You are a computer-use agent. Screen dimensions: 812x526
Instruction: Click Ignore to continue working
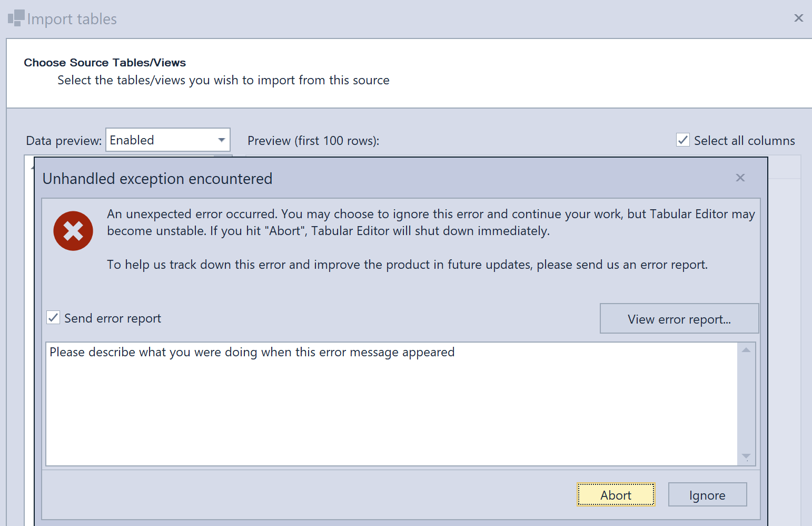707,494
